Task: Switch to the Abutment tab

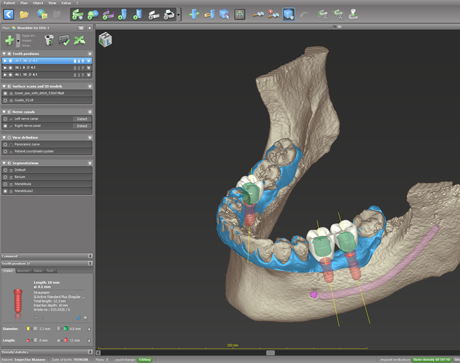Action: [23, 271]
